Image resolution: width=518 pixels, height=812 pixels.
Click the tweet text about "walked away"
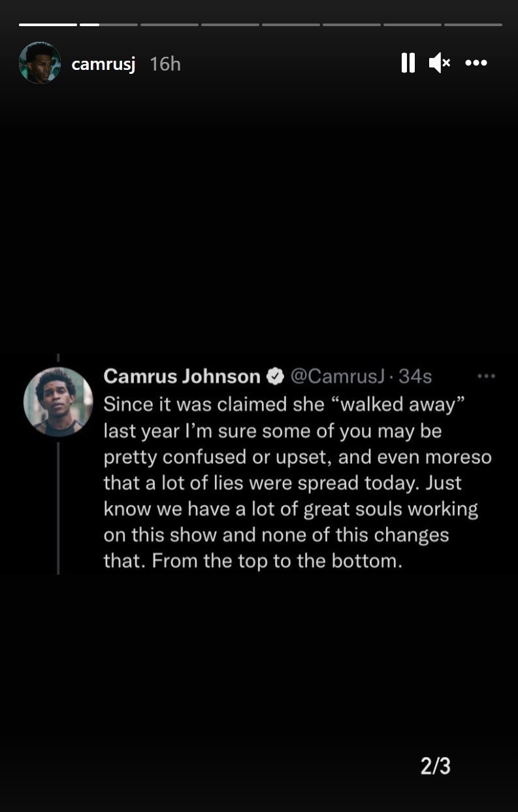pyautogui.click(x=297, y=482)
